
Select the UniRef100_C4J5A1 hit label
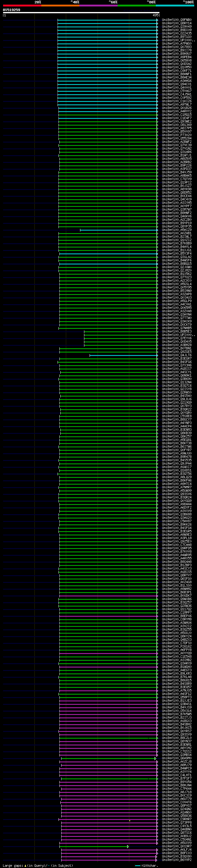(177, 94)
